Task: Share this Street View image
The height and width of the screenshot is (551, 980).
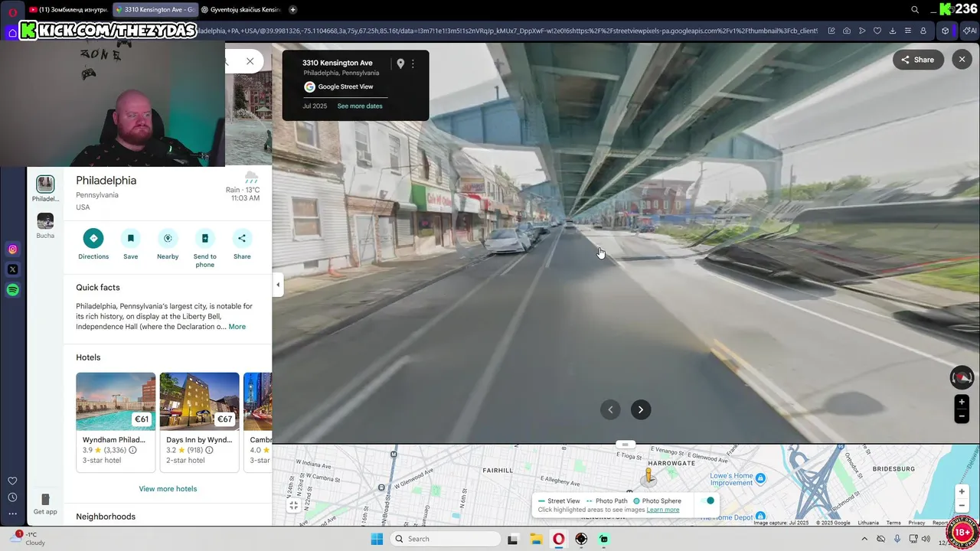Action: pyautogui.click(x=918, y=60)
